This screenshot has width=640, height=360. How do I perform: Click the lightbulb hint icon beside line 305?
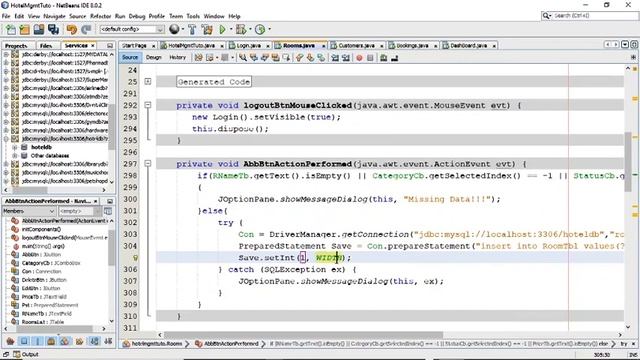click(135, 258)
